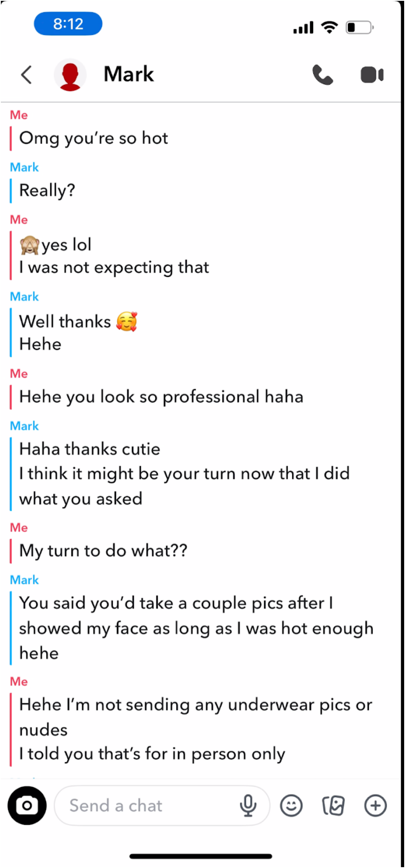Image resolution: width=405 pixels, height=868 pixels.
Task: Tap the "I was not expecting that" message
Action: click(114, 268)
